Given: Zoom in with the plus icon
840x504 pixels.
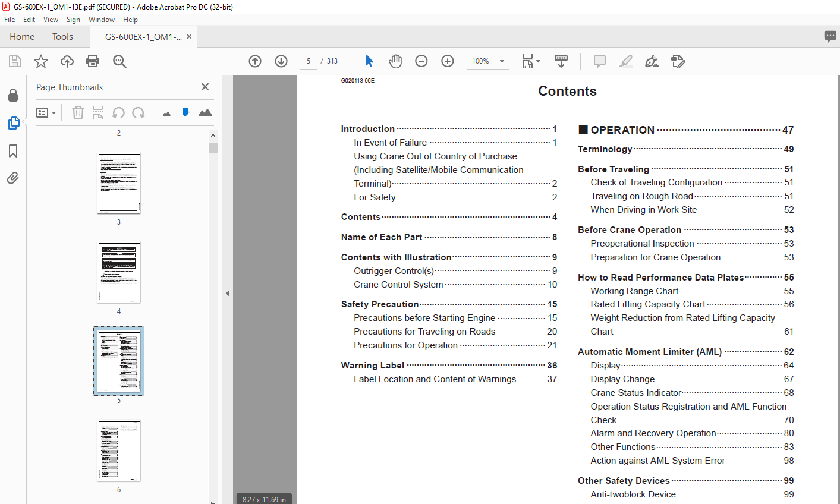Looking at the screenshot, I should pyautogui.click(x=448, y=61).
